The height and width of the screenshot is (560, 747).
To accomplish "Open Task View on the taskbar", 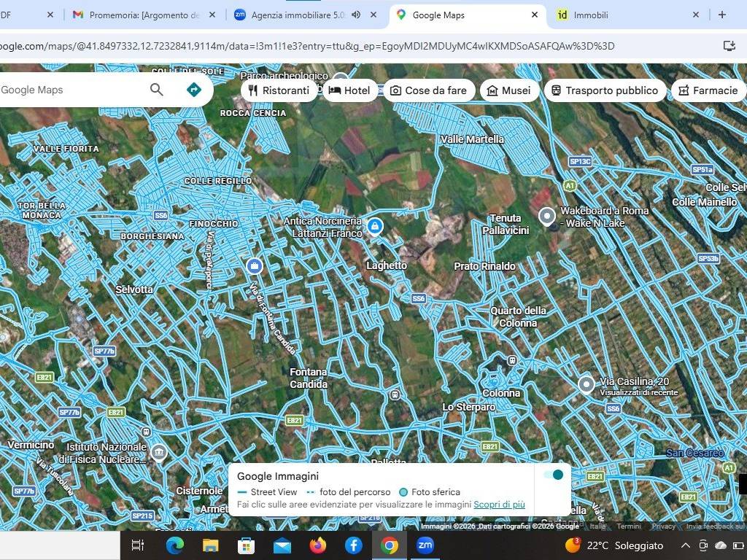I will (138, 545).
